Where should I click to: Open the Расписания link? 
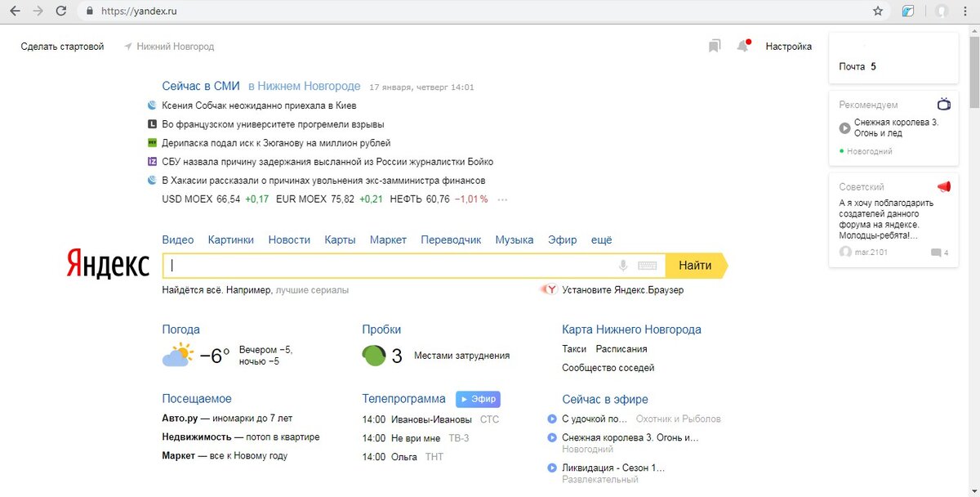621,349
